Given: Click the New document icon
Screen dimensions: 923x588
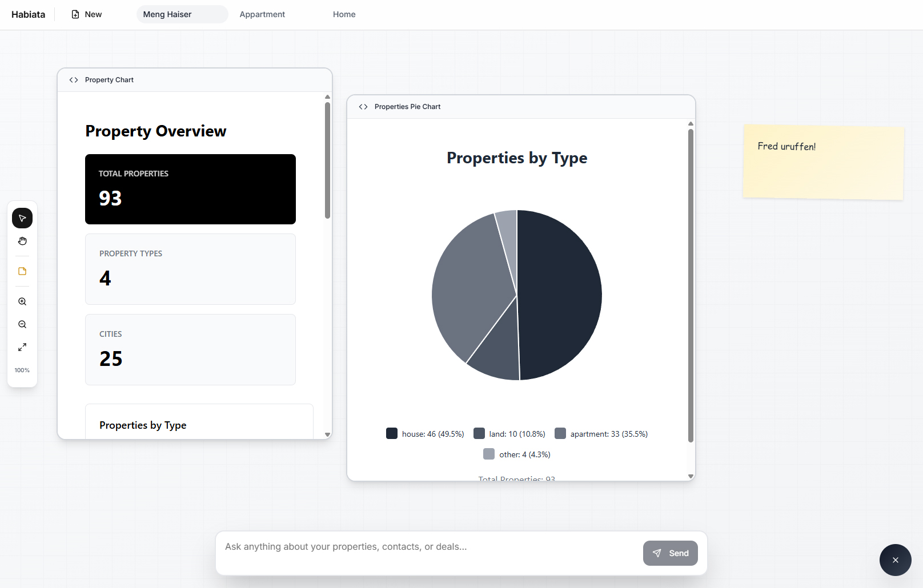Looking at the screenshot, I should point(74,14).
